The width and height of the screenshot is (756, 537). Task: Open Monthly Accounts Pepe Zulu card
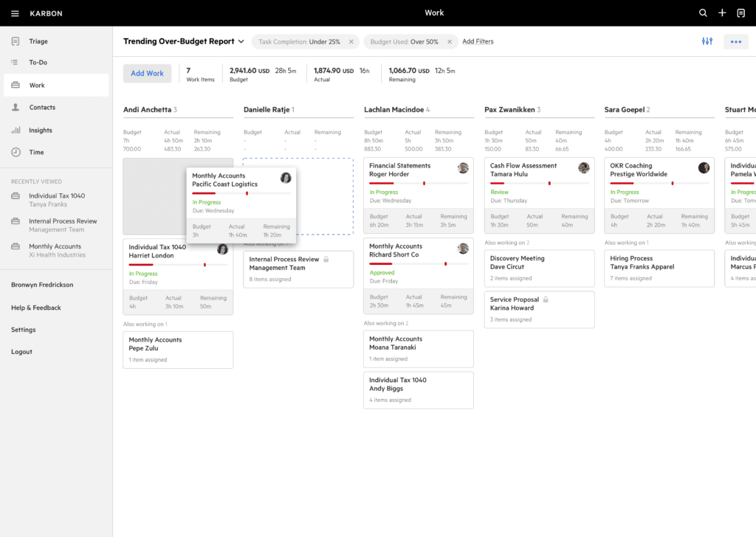178,350
